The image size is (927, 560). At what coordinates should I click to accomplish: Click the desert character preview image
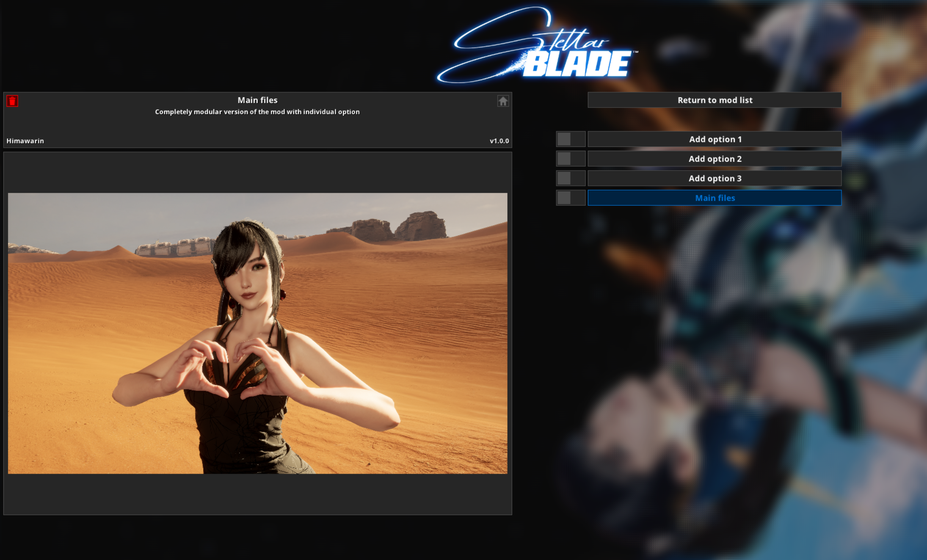point(257,333)
